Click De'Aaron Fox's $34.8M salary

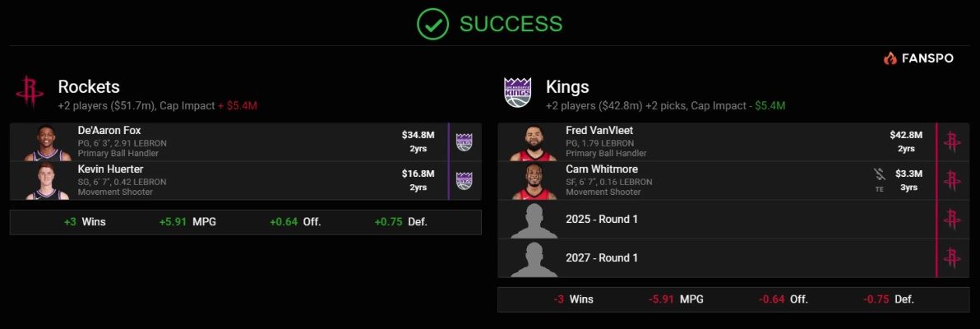pyautogui.click(x=418, y=135)
